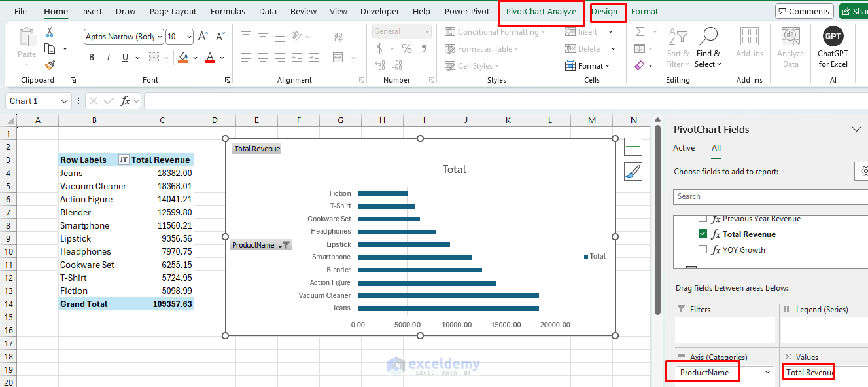The height and width of the screenshot is (387, 868).
Task: Open Font Color dropdown arrow
Action: [x=222, y=58]
